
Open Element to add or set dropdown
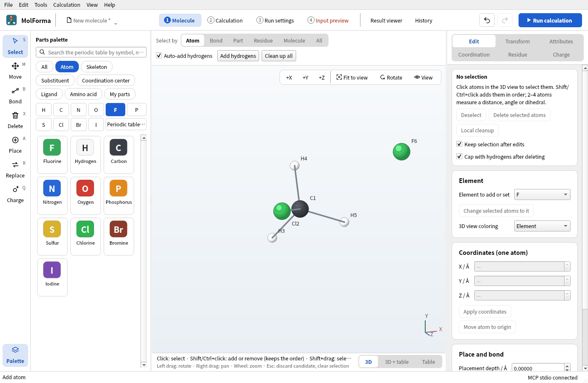coord(542,194)
